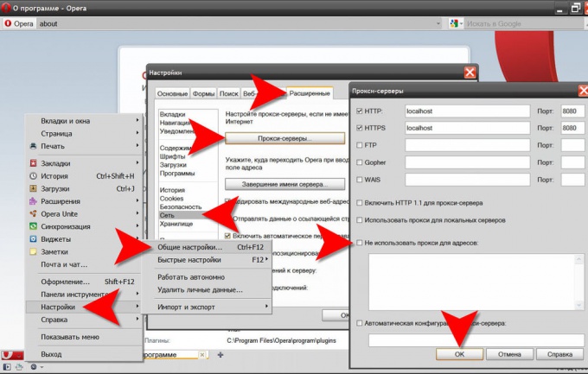
Task: Click the Прокси-серверы button
Action: pos(284,138)
